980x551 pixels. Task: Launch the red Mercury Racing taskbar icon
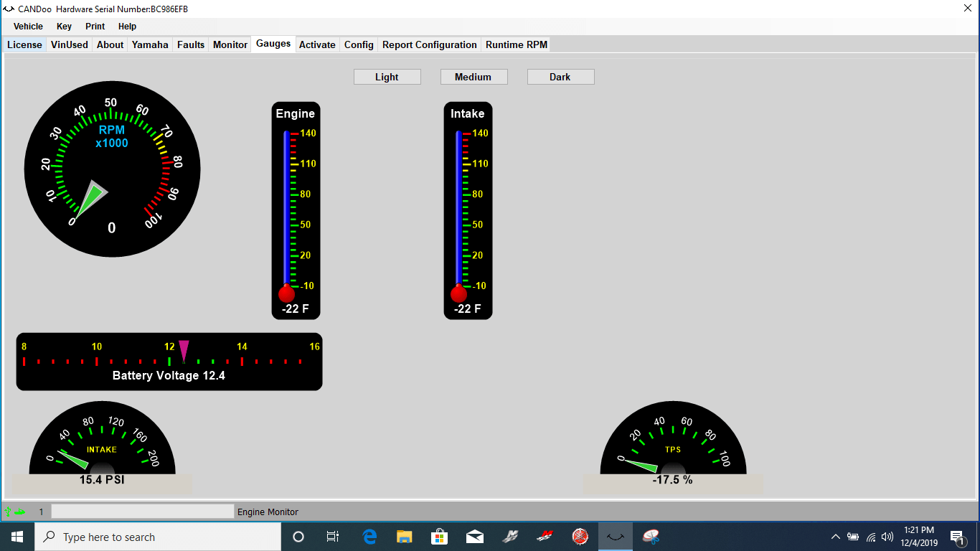(545, 536)
